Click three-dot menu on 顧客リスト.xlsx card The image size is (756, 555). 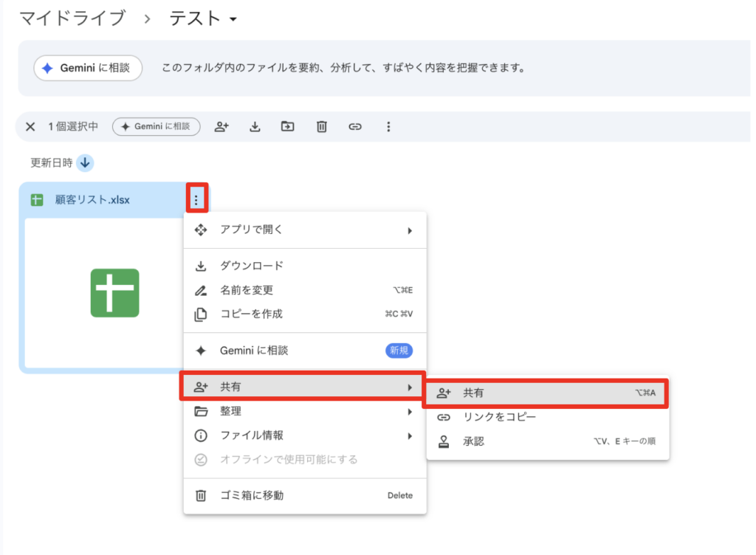(x=196, y=200)
